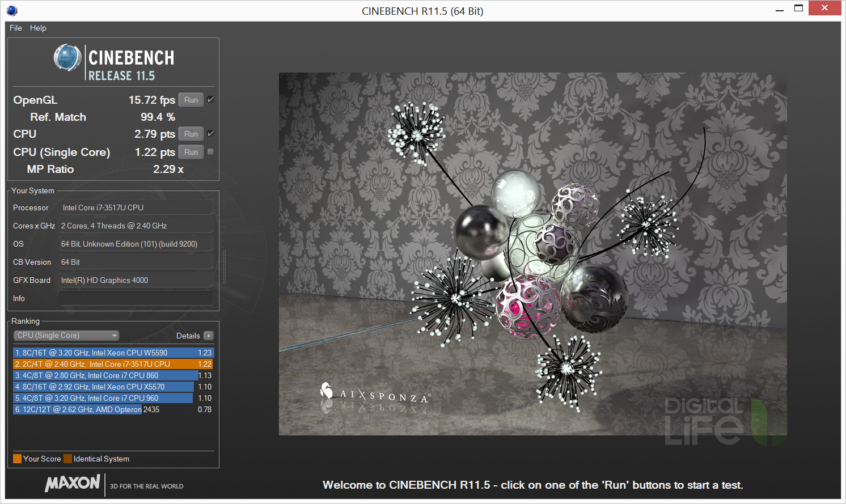Select the AMD Opteron 2435 ranking row
Screen dimensions: 846x504
click(x=113, y=409)
